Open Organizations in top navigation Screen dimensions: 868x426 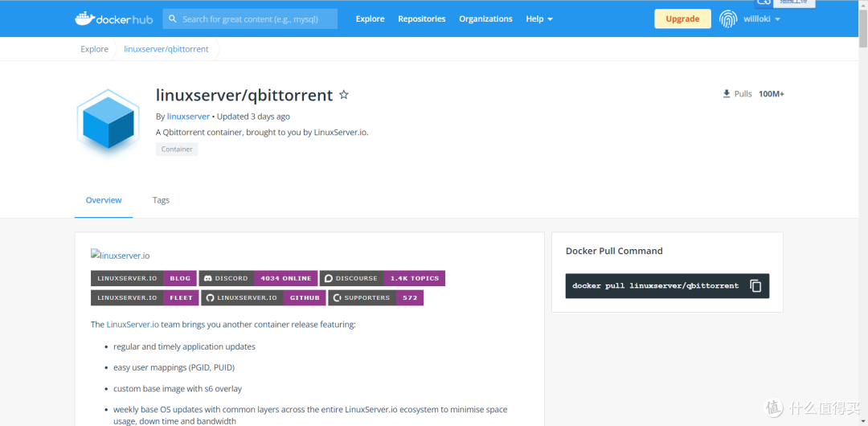485,18
